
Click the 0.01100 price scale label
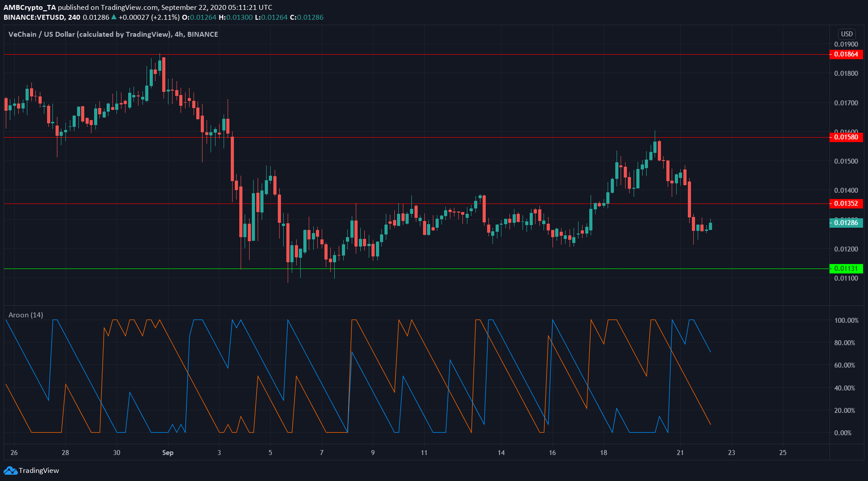click(x=846, y=278)
